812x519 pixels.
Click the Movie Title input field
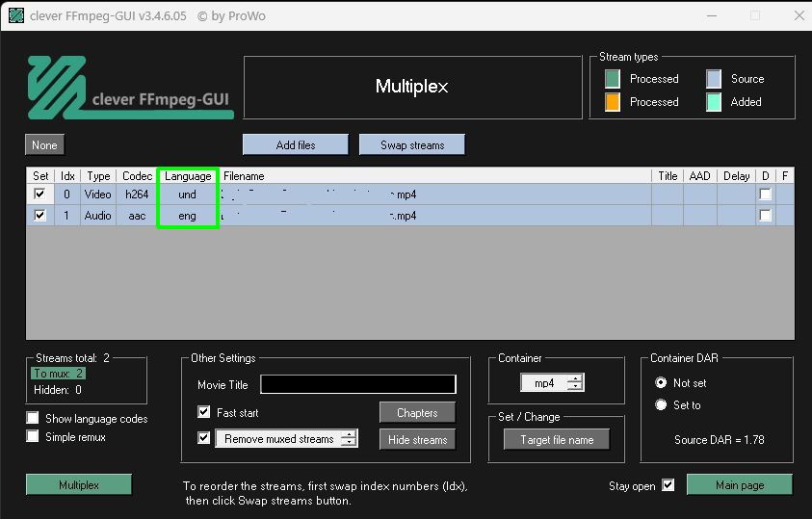(x=358, y=384)
